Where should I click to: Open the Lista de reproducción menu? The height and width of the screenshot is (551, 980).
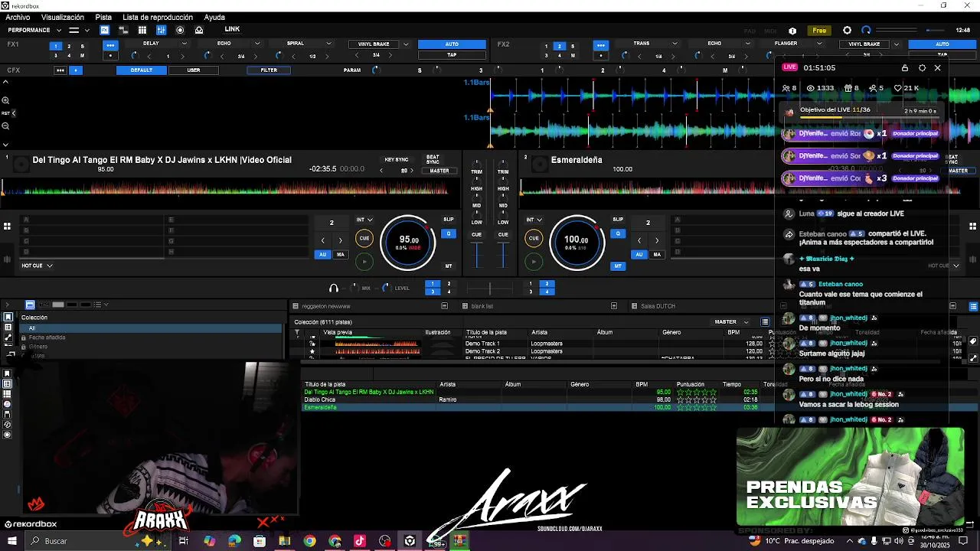point(158,17)
